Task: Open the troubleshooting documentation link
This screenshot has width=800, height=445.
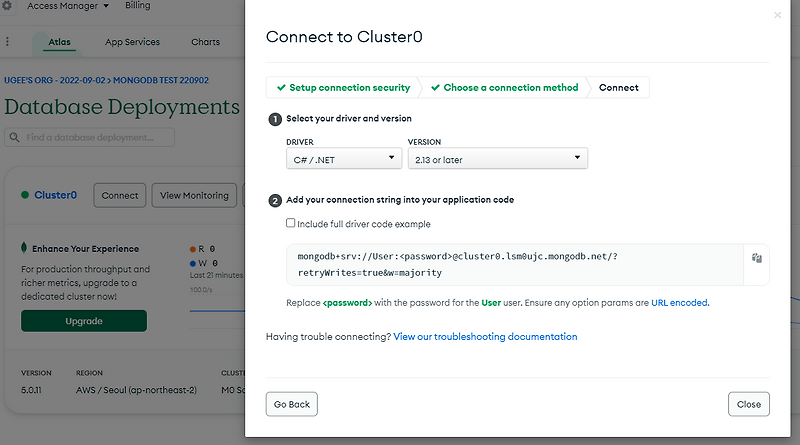Action: (x=485, y=337)
